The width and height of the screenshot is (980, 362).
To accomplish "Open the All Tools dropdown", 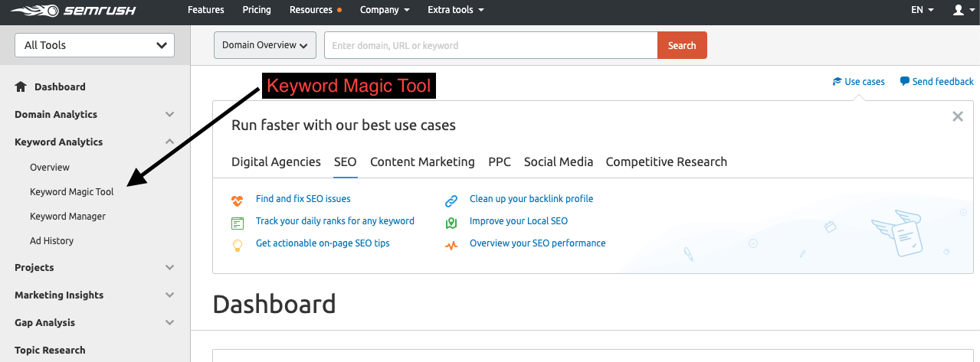I will pyautogui.click(x=95, y=45).
